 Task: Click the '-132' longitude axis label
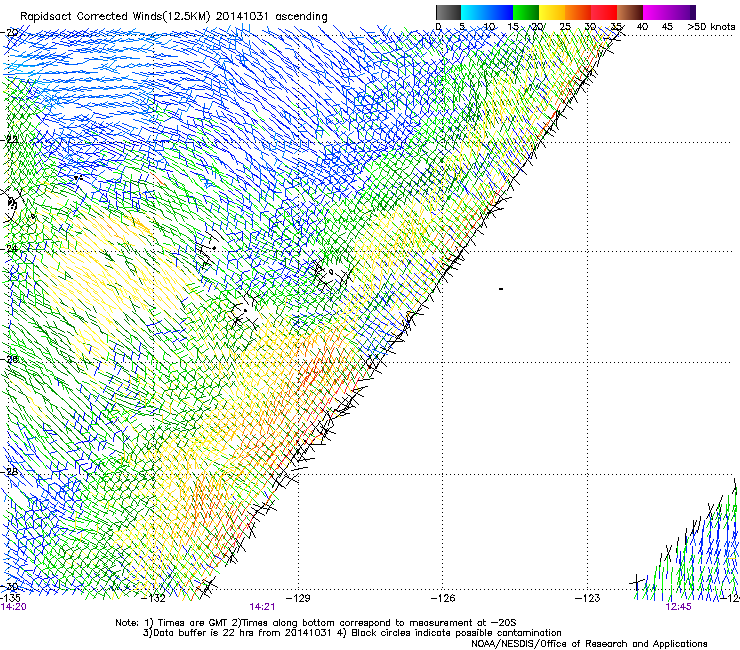(154, 599)
